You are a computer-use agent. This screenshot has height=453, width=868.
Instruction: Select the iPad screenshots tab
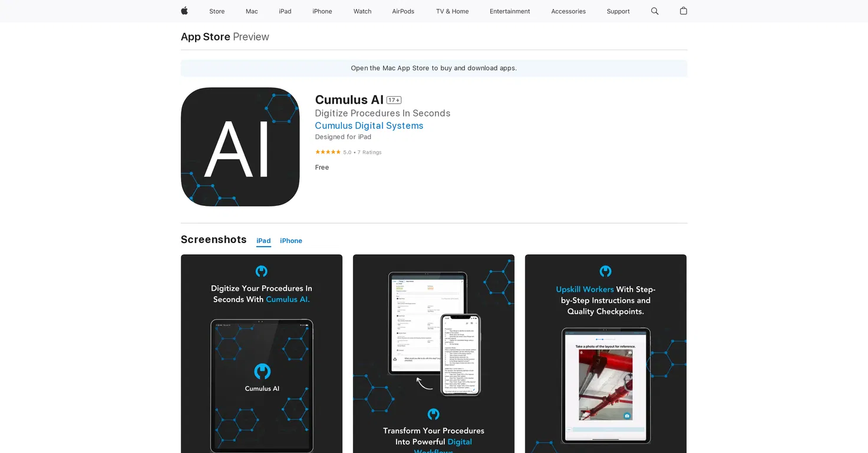(x=263, y=241)
